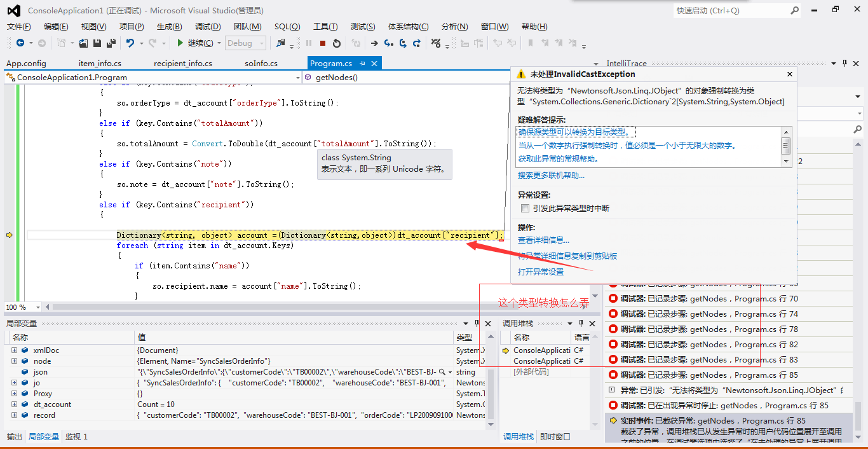
Task: Click the 打开异常设置 link
Action: (x=541, y=272)
